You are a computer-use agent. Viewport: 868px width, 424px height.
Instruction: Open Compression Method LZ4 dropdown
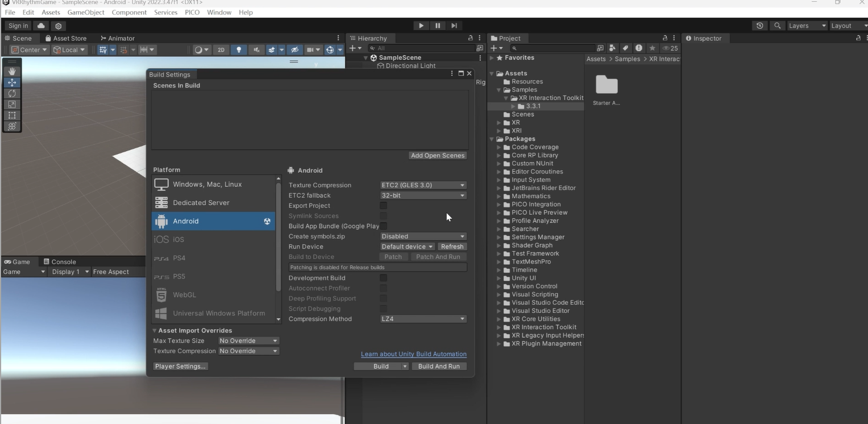click(x=423, y=319)
